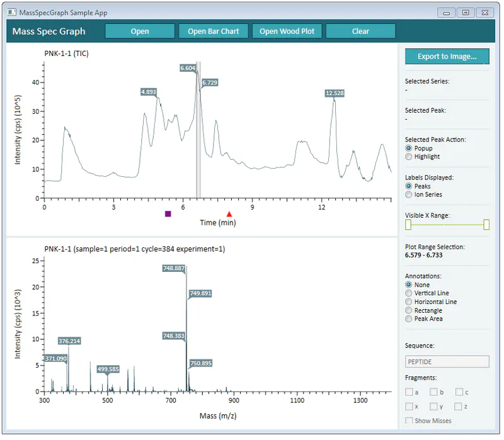This screenshot has width=504, height=440.
Task: Click the red triangle marker below time axis
Action: click(x=229, y=214)
